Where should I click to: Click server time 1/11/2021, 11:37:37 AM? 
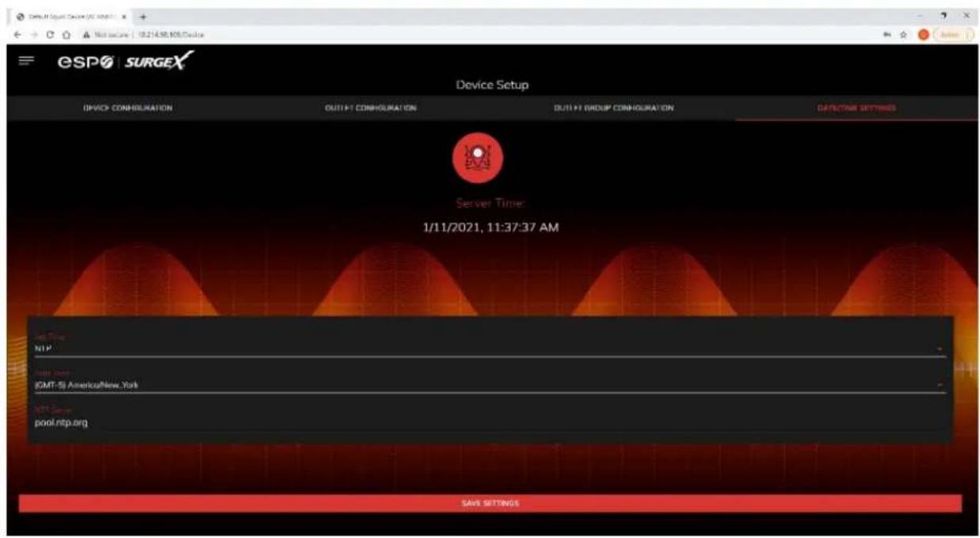(x=491, y=228)
